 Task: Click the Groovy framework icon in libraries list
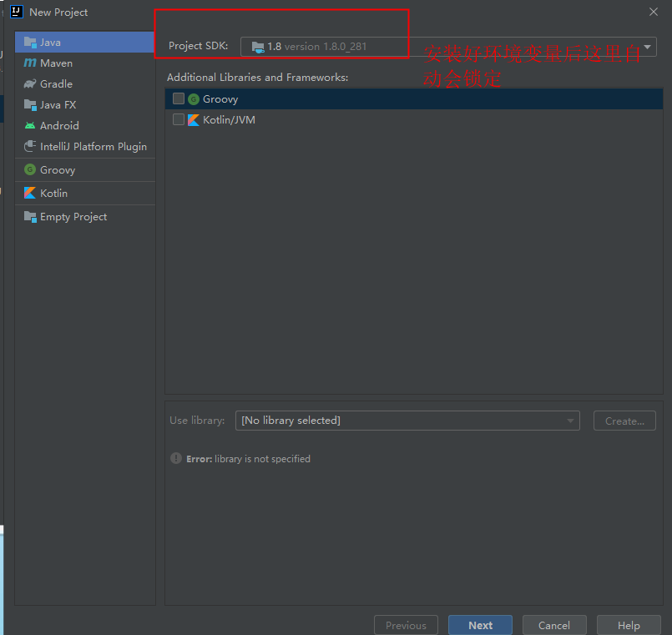[x=194, y=99]
